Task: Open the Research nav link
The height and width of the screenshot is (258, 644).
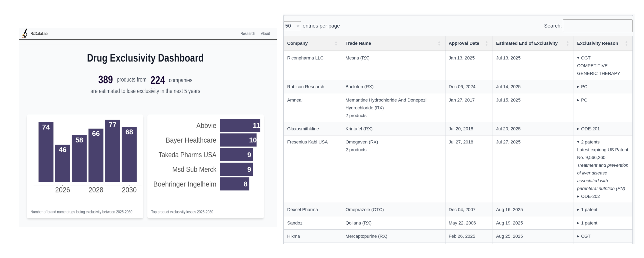Action: (x=248, y=34)
